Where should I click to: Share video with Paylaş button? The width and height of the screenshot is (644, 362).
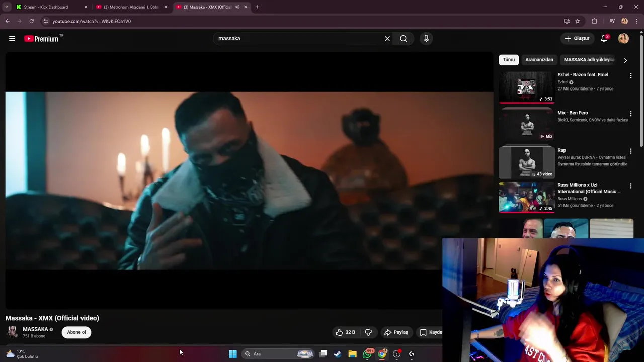[x=396, y=332]
